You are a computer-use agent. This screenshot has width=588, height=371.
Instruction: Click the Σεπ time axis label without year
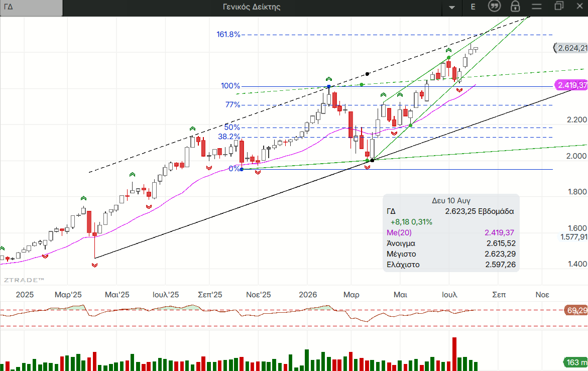point(499,295)
